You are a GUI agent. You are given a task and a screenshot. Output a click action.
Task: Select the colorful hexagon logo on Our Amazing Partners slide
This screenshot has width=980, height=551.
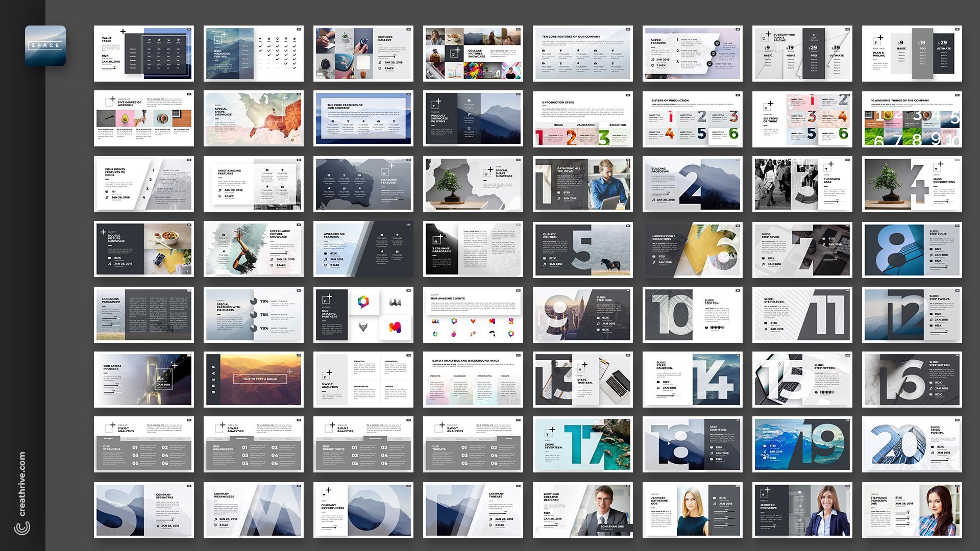(x=363, y=302)
